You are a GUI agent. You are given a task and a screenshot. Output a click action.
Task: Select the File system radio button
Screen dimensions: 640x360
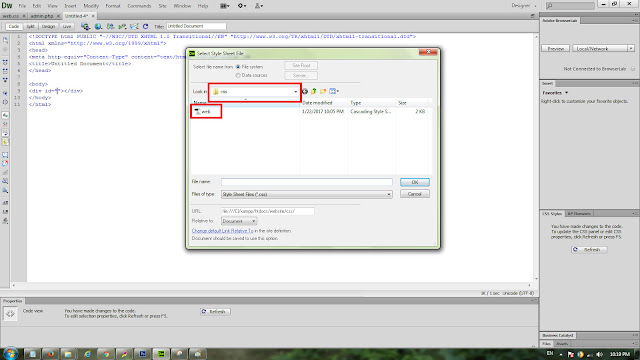pos(238,67)
